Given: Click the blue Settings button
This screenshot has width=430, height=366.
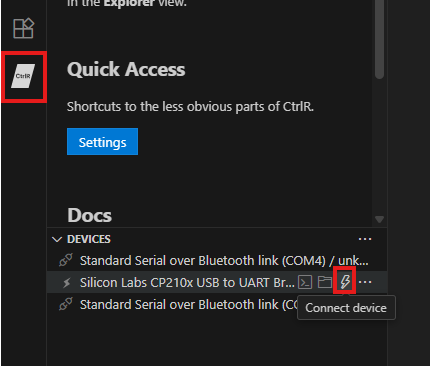Looking at the screenshot, I should pyautogui.click(x=102, y=142).
